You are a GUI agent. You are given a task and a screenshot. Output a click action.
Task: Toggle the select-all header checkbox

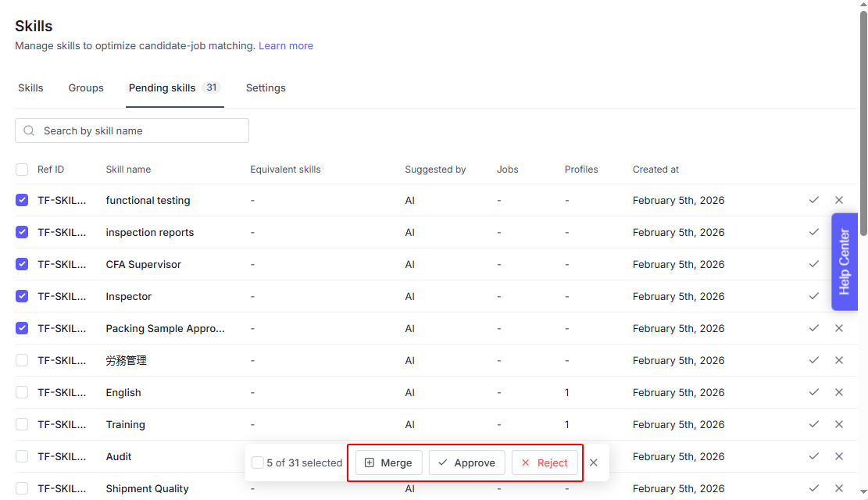pyautogui.click(x=22, y=170)
